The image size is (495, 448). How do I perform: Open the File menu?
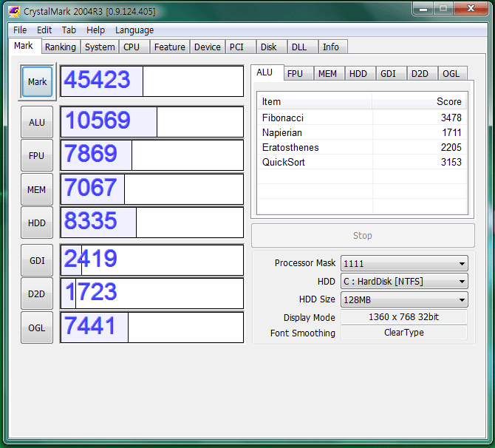coord(20,30)
